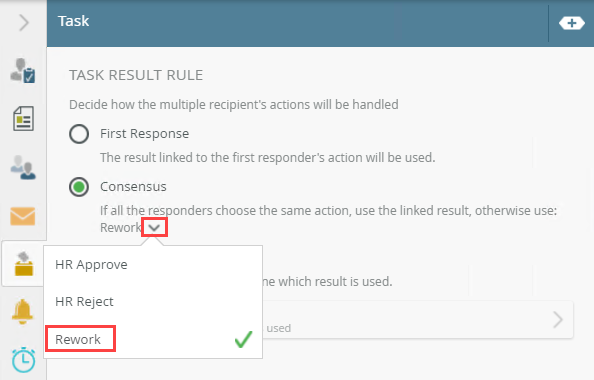Choose Rework from the dropdown list
The height and width of the screenshot is (380, 594).
tap(78, 339)
